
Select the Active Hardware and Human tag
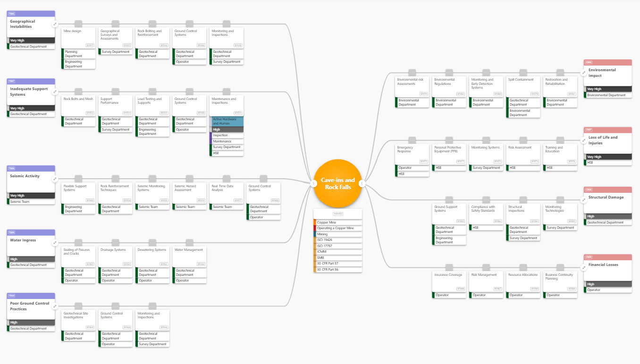[x=227, y=122]
